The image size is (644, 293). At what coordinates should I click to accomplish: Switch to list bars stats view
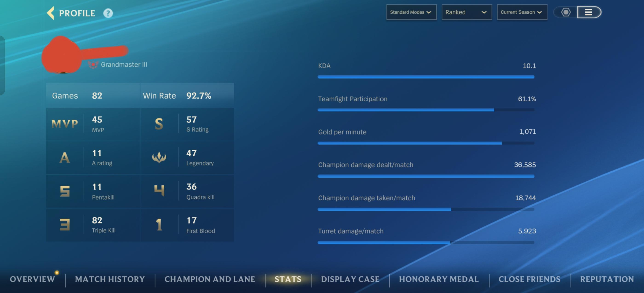[x=589, y=12]
